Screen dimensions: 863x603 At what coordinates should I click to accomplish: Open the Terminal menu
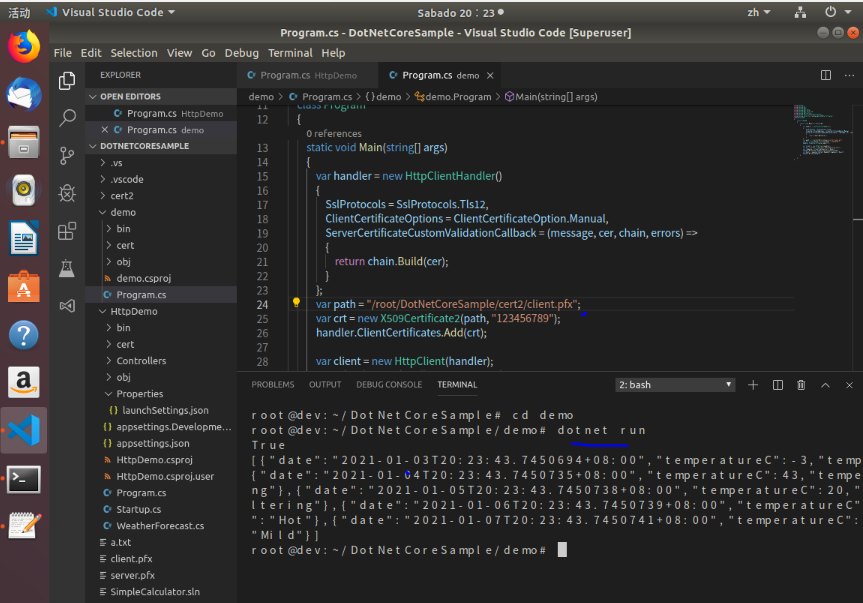[x=290, y=53]
